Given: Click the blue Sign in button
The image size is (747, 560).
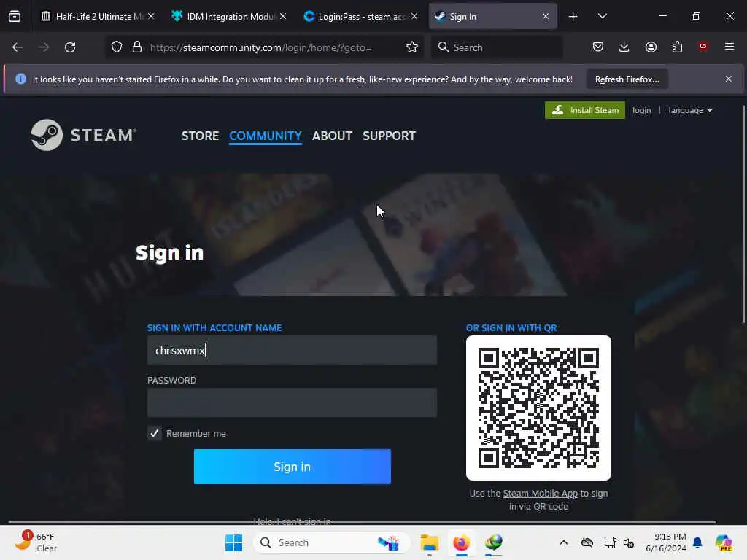Looking at the screenshot, I should click(292, 467).
